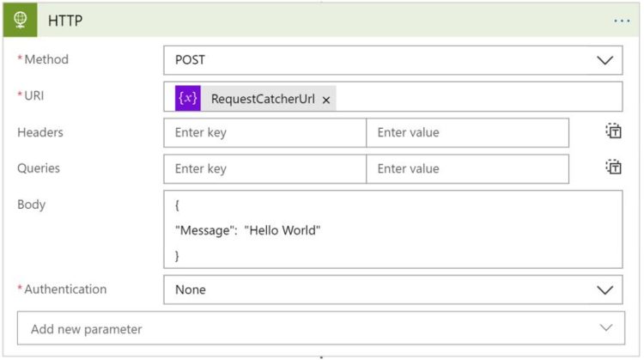Switch Queries to text mode
Image resolution: width=644 pixels, height=360 pixels.
614,167
